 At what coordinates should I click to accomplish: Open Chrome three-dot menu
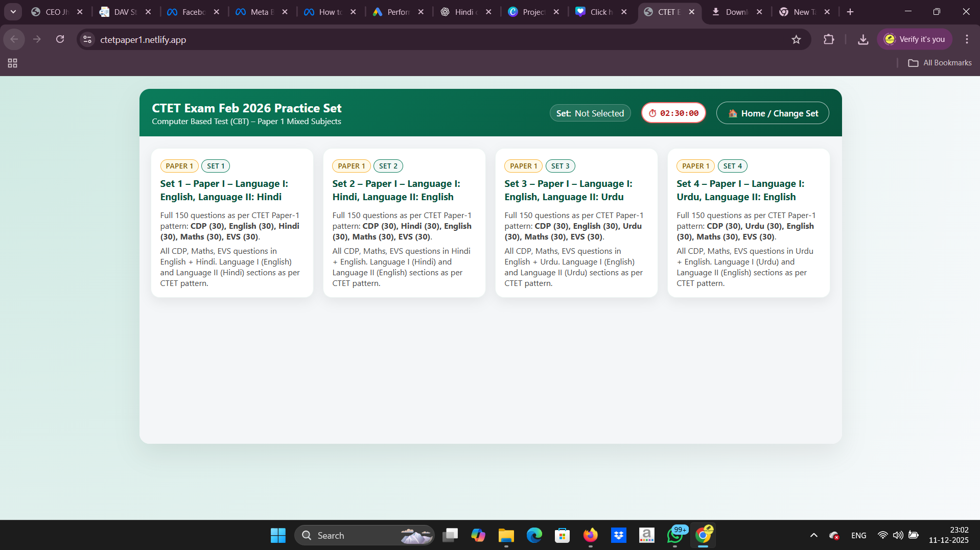click(966, 39)
